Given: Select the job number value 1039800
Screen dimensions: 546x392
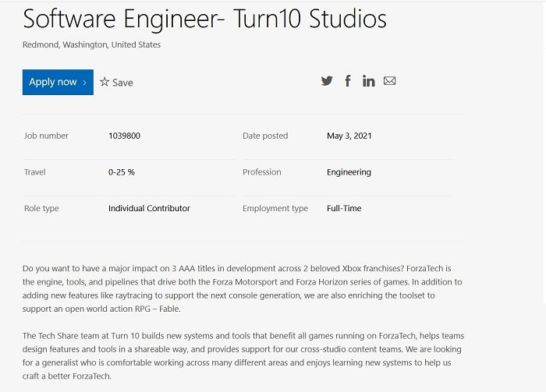Looking at the screenshot, I should pyautogui.click(x=124, y=136).
